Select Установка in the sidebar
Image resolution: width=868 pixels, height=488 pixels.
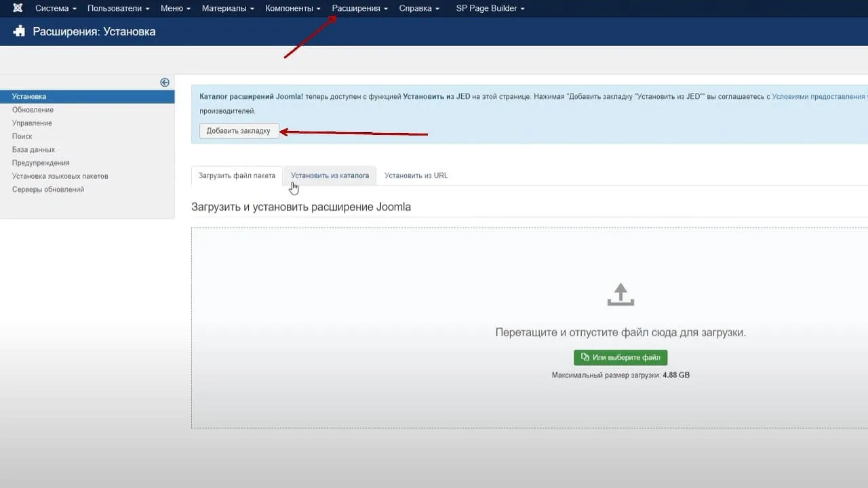pos(87,97)
